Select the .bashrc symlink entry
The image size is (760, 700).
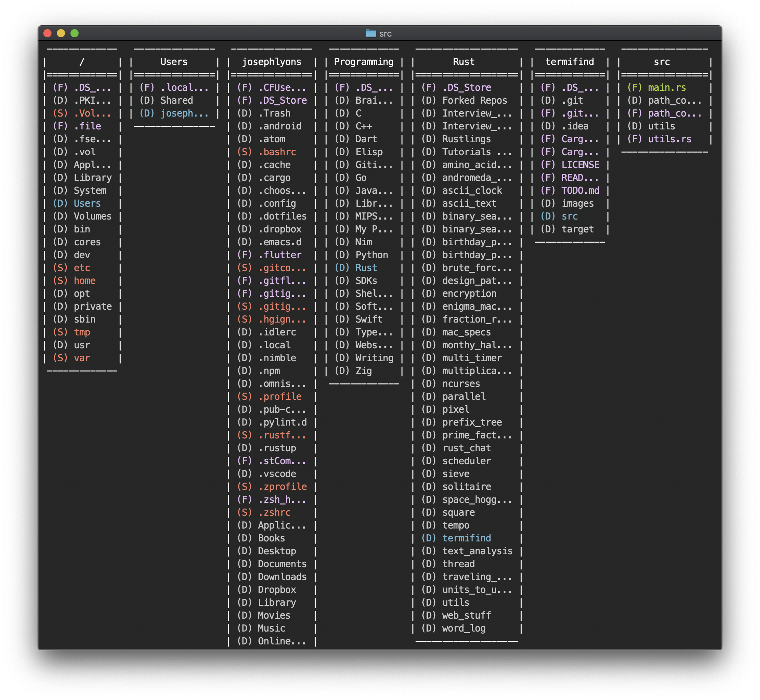click(277, 152)
